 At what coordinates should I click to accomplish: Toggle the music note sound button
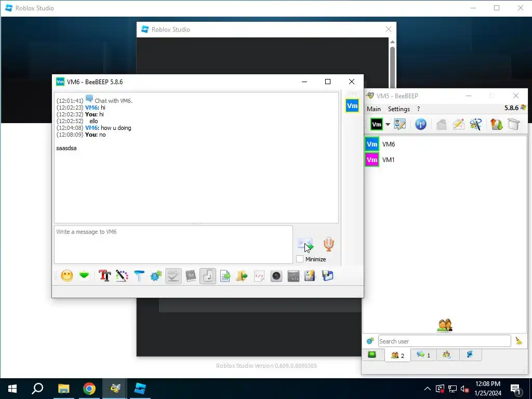tap(208, 275)
